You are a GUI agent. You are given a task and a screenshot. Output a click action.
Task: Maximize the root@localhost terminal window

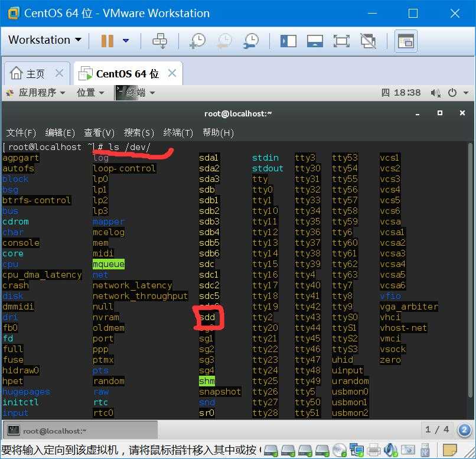pos(440,113)
